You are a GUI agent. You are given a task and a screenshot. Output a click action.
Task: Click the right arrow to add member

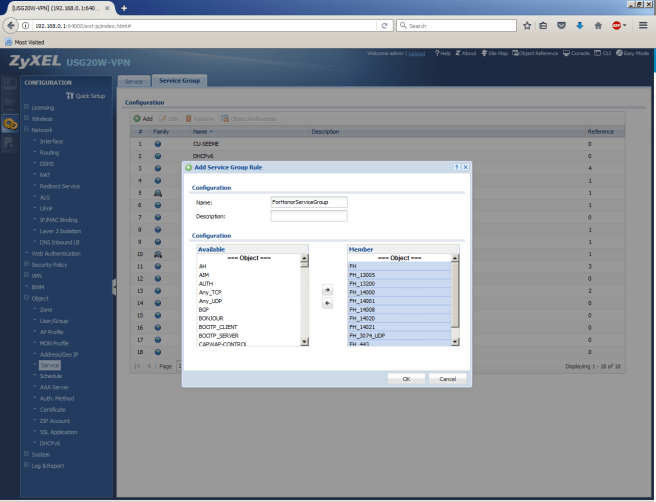(328, 290)
